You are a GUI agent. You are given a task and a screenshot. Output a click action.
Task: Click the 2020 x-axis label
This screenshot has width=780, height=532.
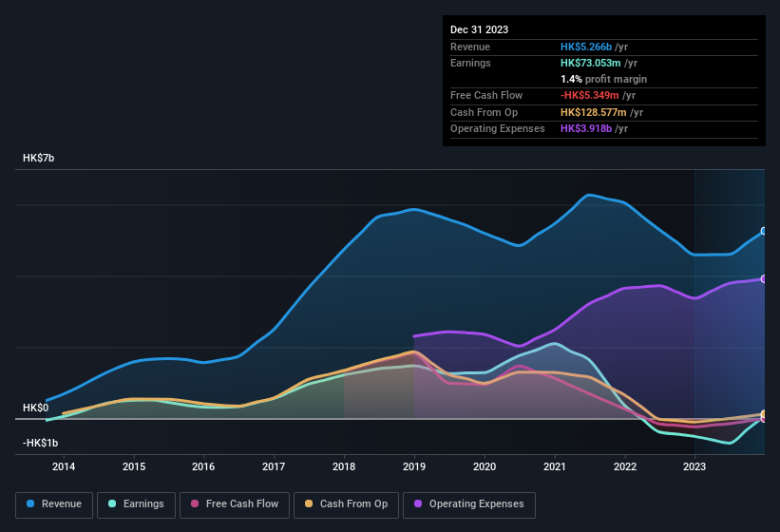pos(485,466)
